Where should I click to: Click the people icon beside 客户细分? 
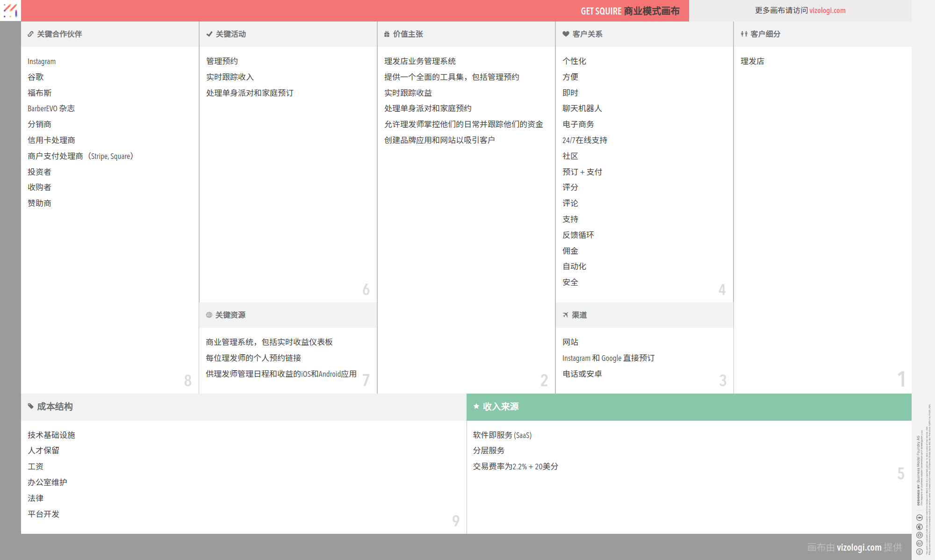(744, 34)
